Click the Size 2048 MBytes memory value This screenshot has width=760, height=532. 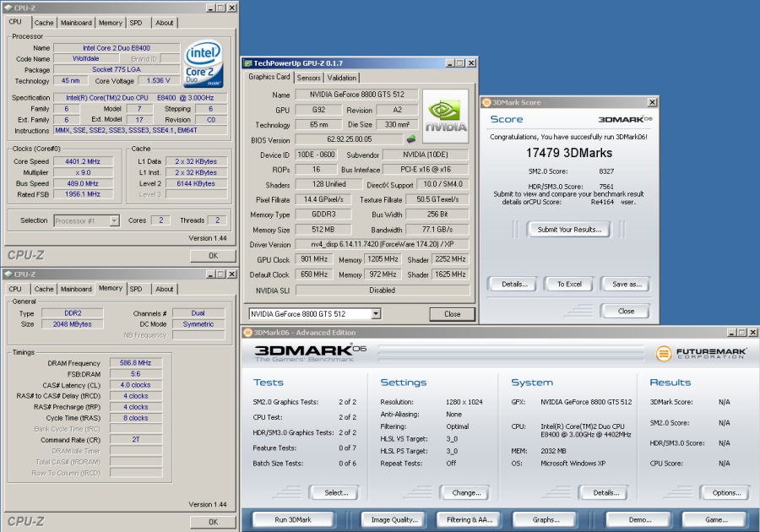click(x=73, y=324)
